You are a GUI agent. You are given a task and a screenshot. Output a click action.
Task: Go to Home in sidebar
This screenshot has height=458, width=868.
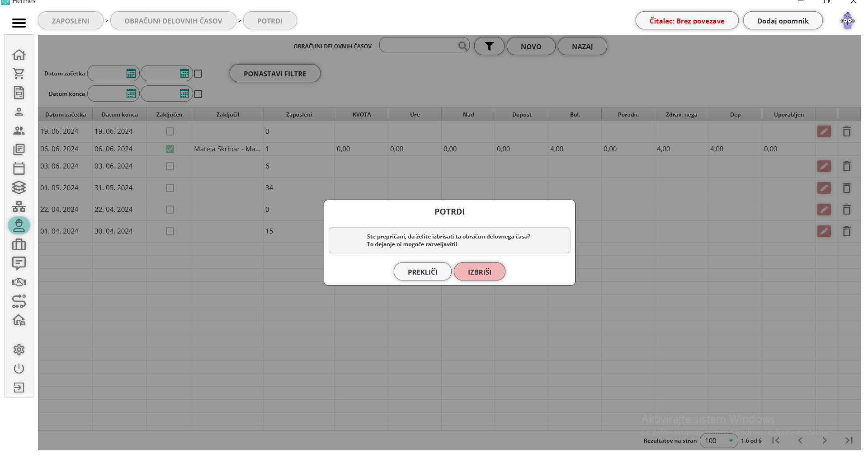pyautogui.click(x=19, y=55)
